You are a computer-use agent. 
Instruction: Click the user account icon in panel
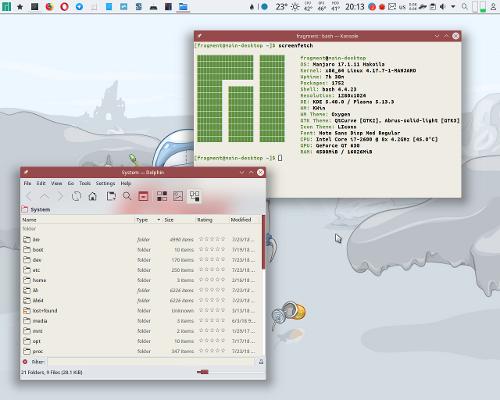point(493,7)
